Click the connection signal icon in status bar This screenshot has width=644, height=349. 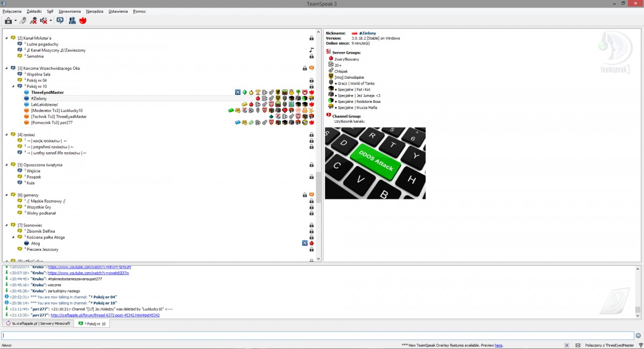pos(640,345)
